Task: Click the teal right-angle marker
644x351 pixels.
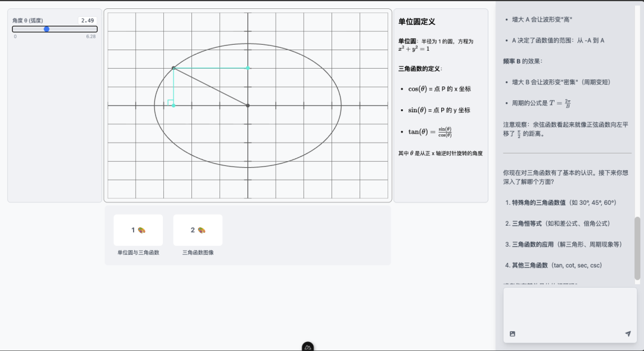Action: click(171, 103)
